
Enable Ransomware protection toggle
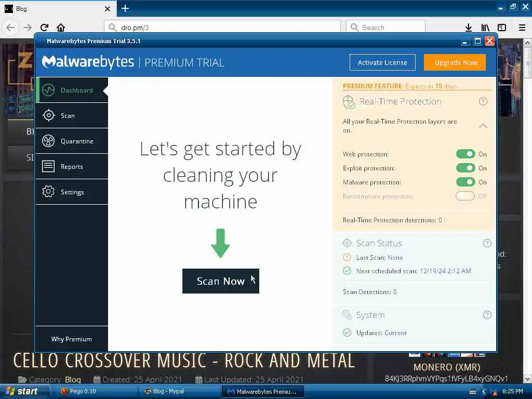click(465, 196)
